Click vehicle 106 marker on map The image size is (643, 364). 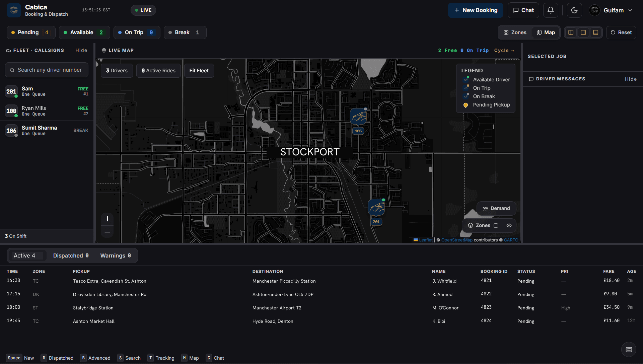(358, 117)
